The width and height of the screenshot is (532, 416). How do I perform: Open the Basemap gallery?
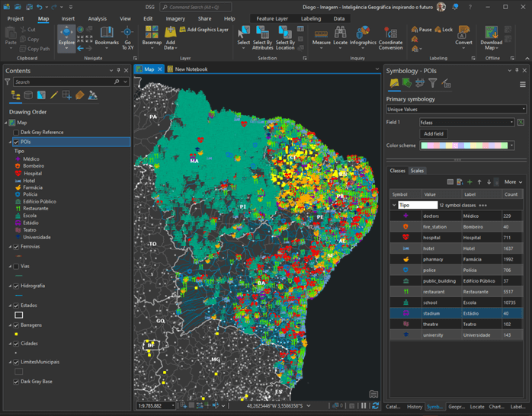tap(152, 37)
